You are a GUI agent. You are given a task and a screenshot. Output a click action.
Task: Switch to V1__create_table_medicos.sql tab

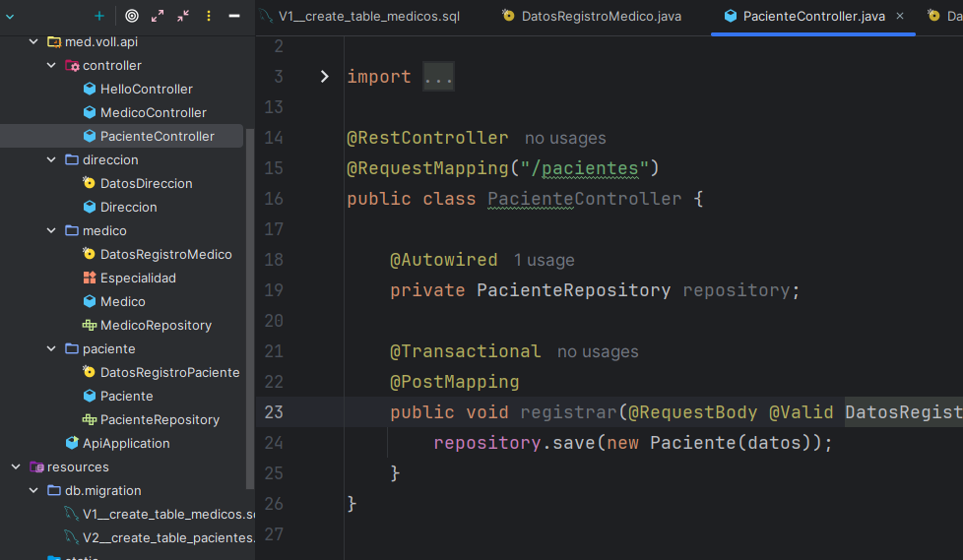pos(368,17)
